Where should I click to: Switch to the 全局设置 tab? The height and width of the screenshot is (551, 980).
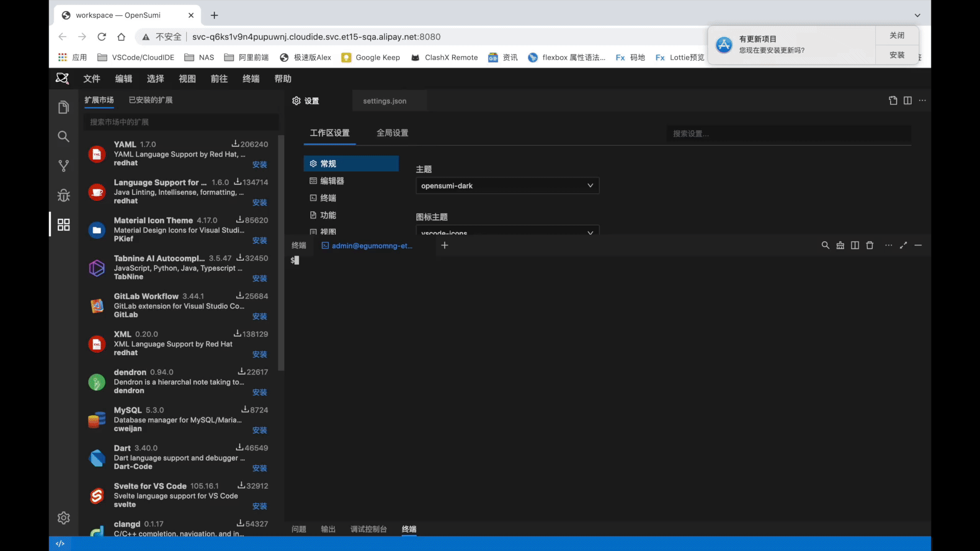393,133
